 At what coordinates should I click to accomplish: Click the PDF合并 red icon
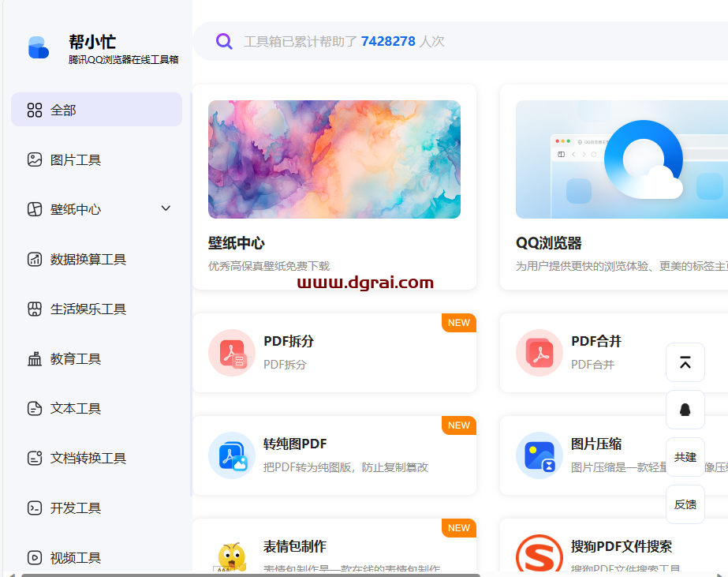(x=539, y=353)
